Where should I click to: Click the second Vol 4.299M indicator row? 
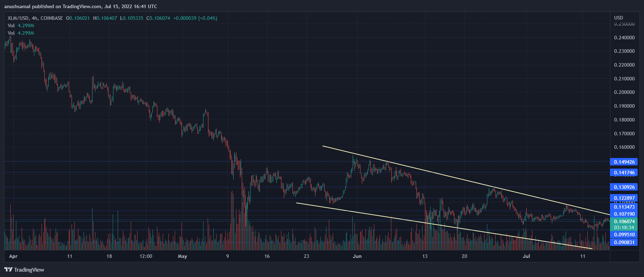click(21, 33)
